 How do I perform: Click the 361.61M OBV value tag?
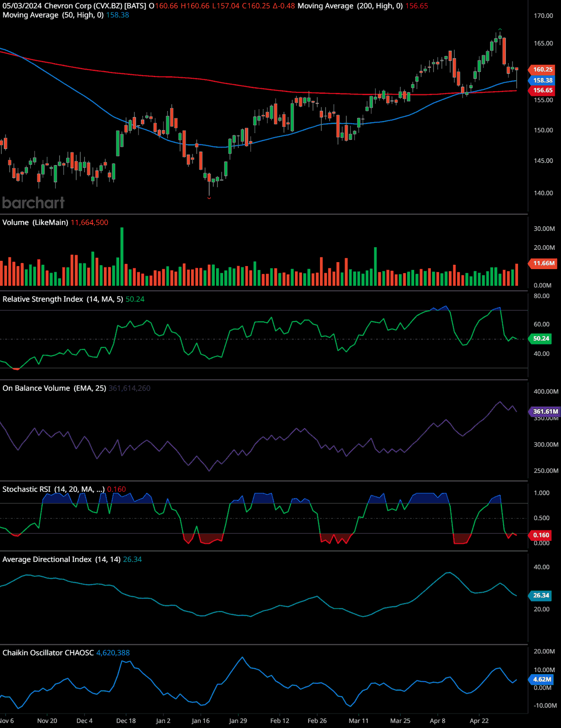pyautogui.click(x=545, y=412)
